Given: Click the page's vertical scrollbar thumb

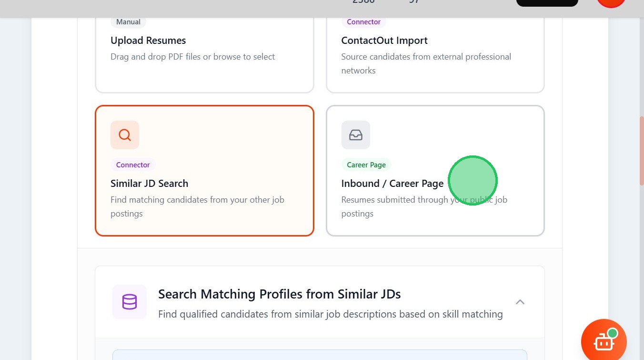Looking at the screenshot, I should [x=641, y=150].
